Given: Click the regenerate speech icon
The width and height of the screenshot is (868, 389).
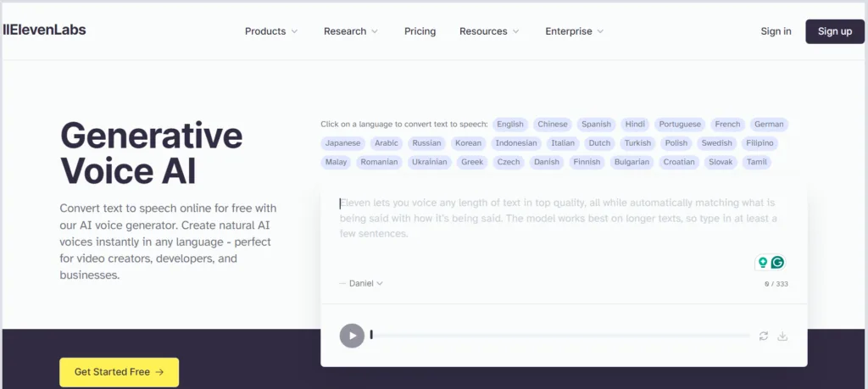Looking at the screenshot, I should (764, 336).
